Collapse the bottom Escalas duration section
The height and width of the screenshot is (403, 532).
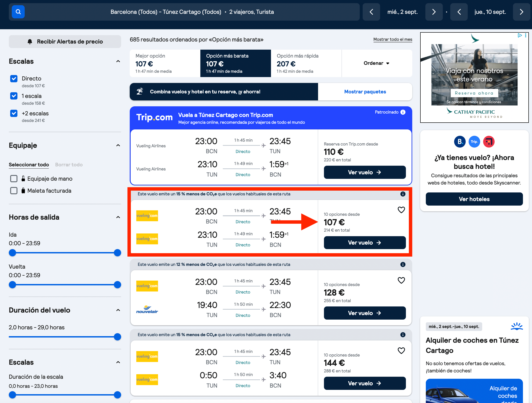coord(118,362)
